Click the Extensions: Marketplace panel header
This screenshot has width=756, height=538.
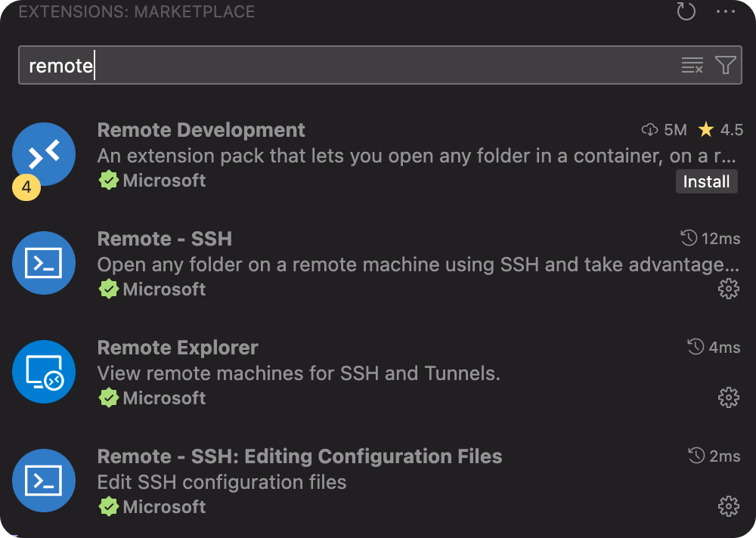coord(136,11)
